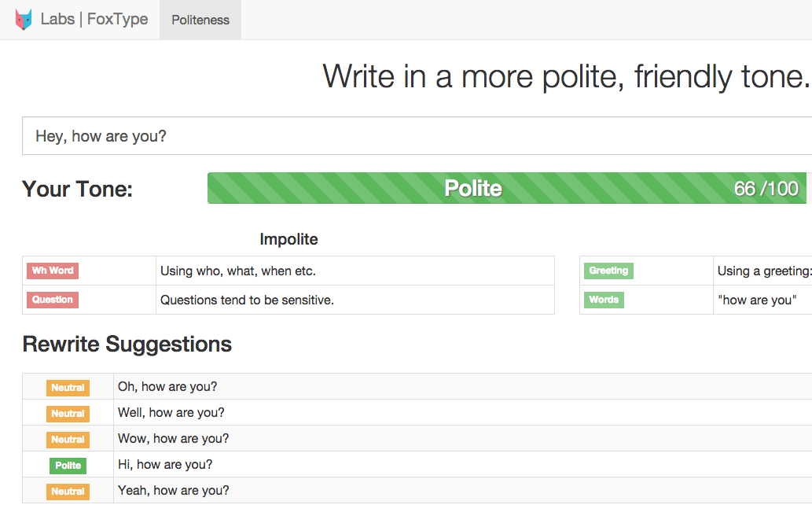Click the green 'Polite' badge in suggestions
Screen dimensions: 812x527
(x=68, y=466)
